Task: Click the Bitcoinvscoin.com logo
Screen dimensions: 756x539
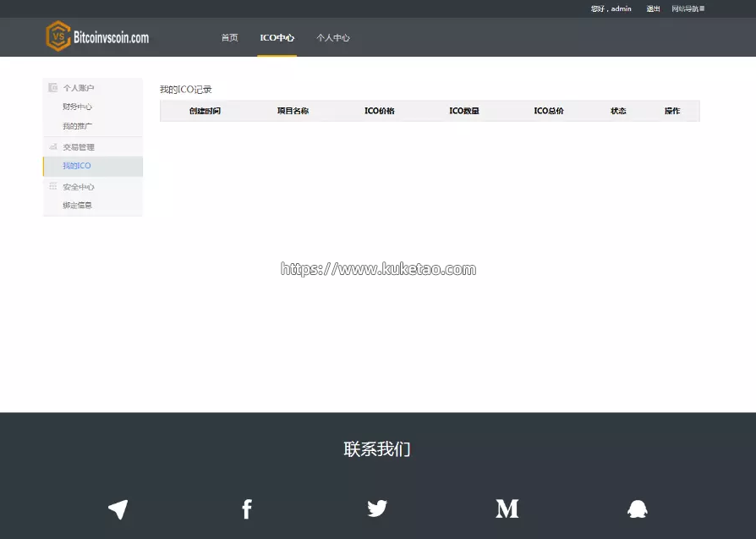Action: [97, 36]
